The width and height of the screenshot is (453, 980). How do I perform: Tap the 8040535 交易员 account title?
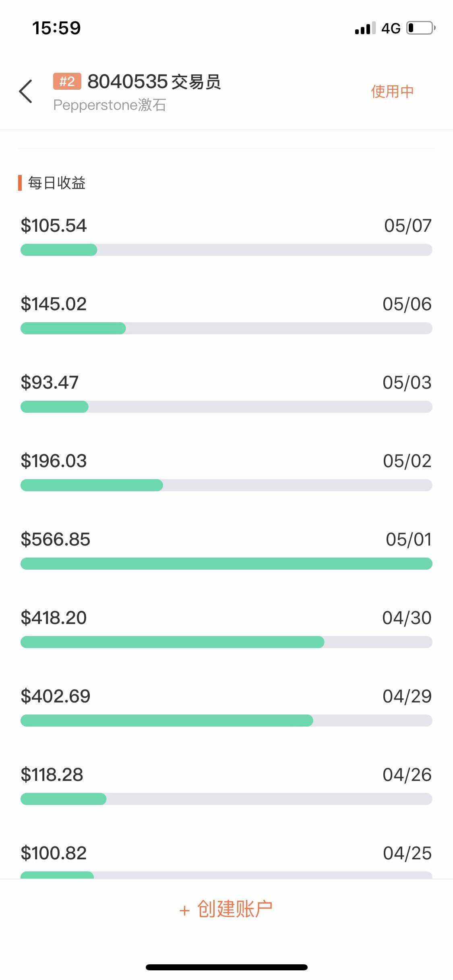(x=154, y=82)
